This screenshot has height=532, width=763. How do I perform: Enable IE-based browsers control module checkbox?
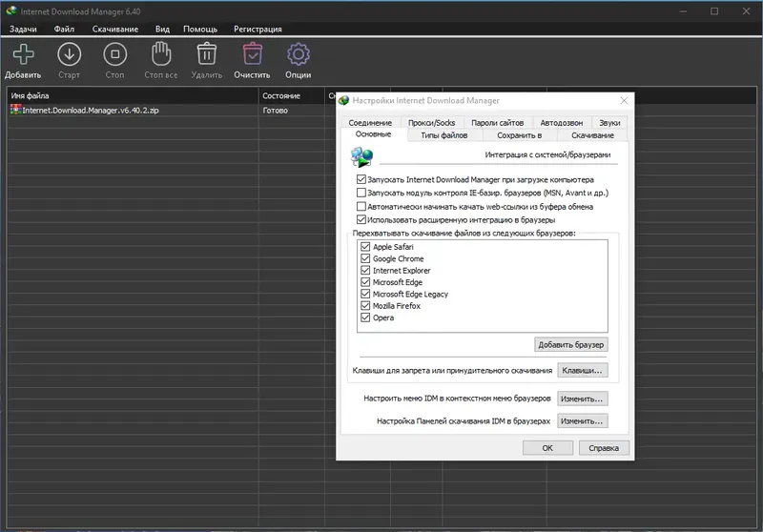[x=361, y=193]
